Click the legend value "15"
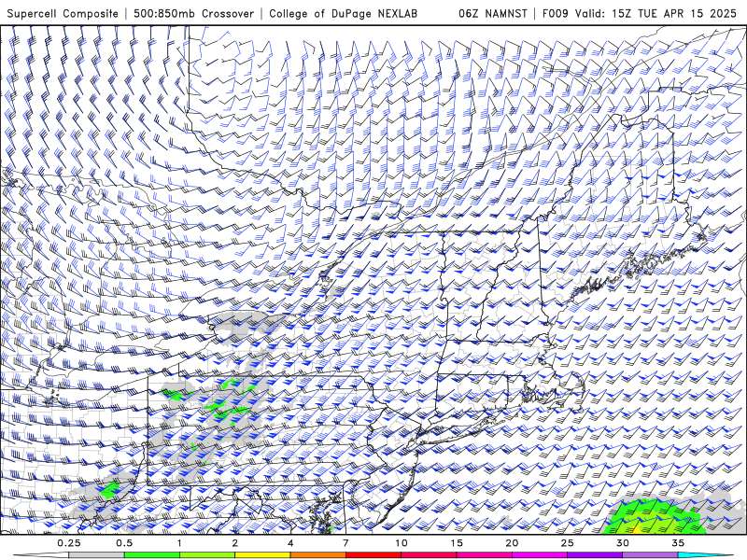 point(457,543)
